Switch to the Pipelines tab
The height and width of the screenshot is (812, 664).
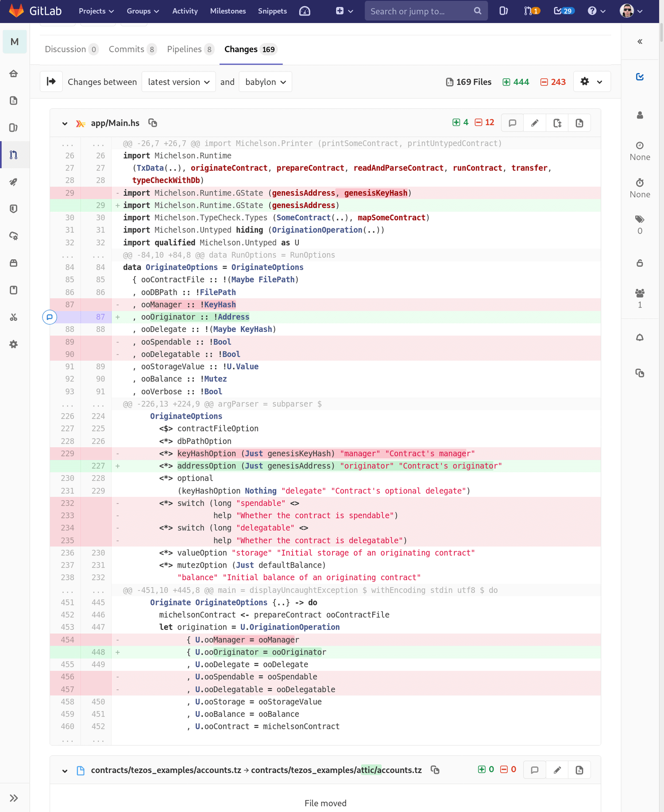[190, 49]
